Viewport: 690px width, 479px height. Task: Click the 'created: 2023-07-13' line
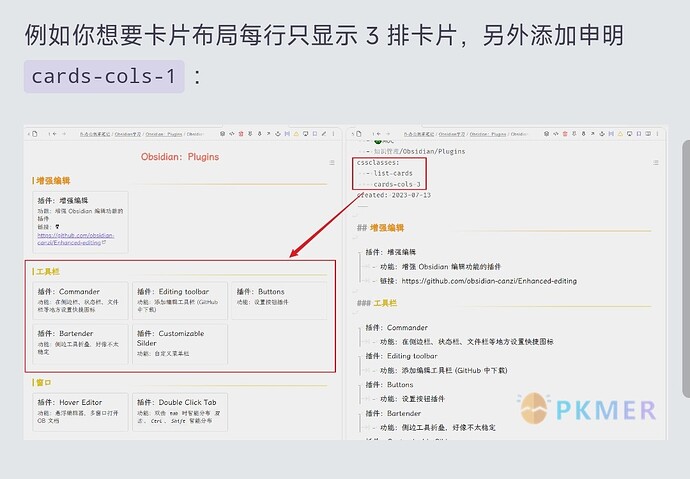394,195
